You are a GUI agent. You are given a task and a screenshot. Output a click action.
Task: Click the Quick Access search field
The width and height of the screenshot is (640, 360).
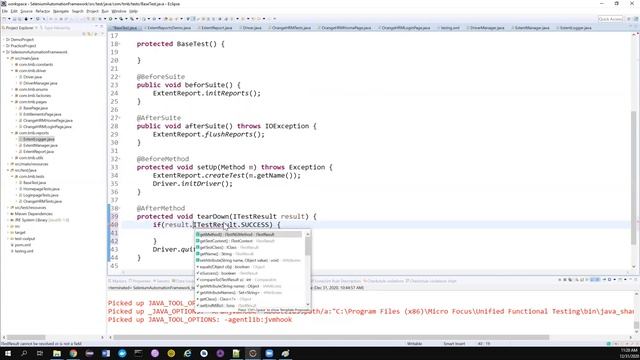610,19
